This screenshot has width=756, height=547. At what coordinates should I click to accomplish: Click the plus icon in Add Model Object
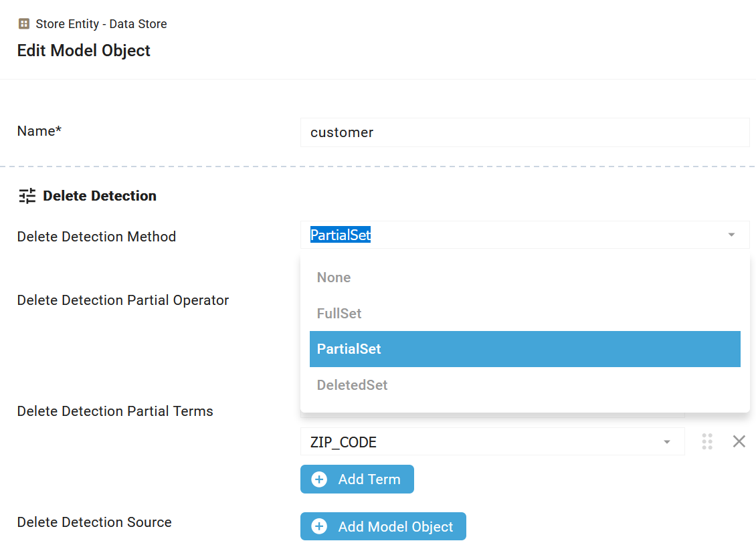pyautogui.click(x=319, y=526)
